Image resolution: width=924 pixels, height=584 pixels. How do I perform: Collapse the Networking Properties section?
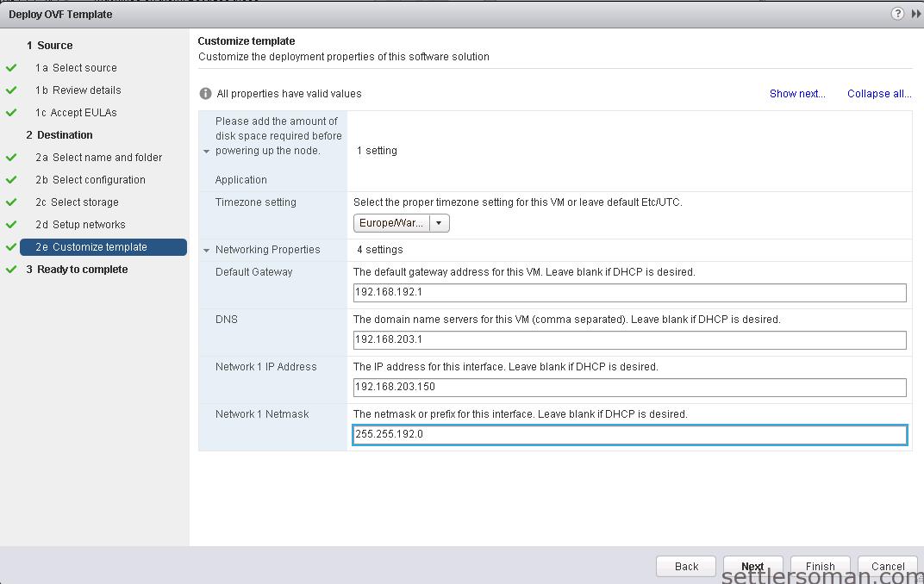coord(207,251)
